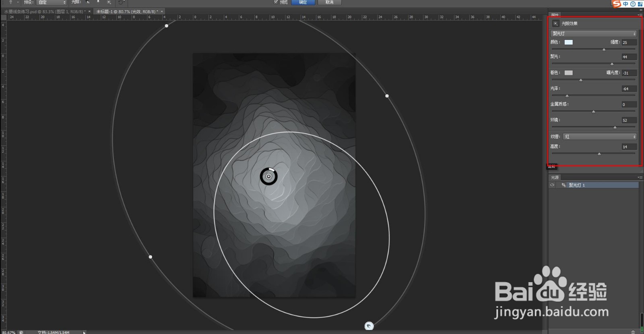Click the zoom percentage field showing 80.67%
This screenshot has height=334, width=644.
[8, 332]
